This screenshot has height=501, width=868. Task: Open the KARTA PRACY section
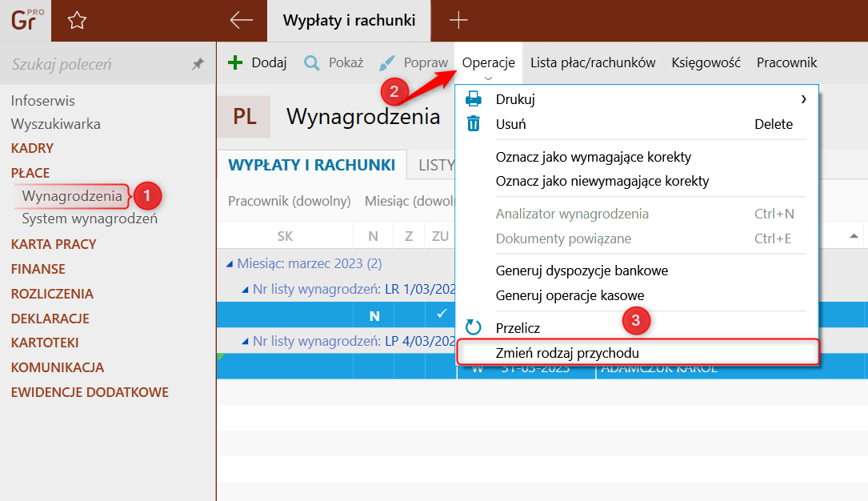pos(54,244)
